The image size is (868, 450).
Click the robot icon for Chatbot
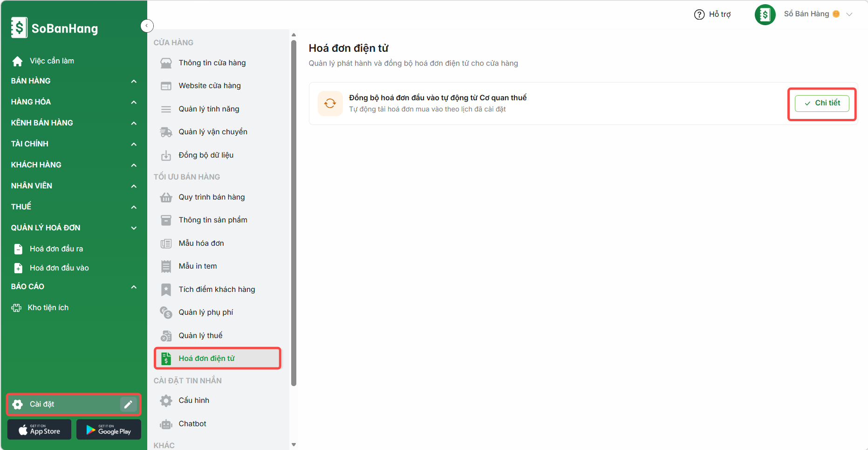coord(166,424)
